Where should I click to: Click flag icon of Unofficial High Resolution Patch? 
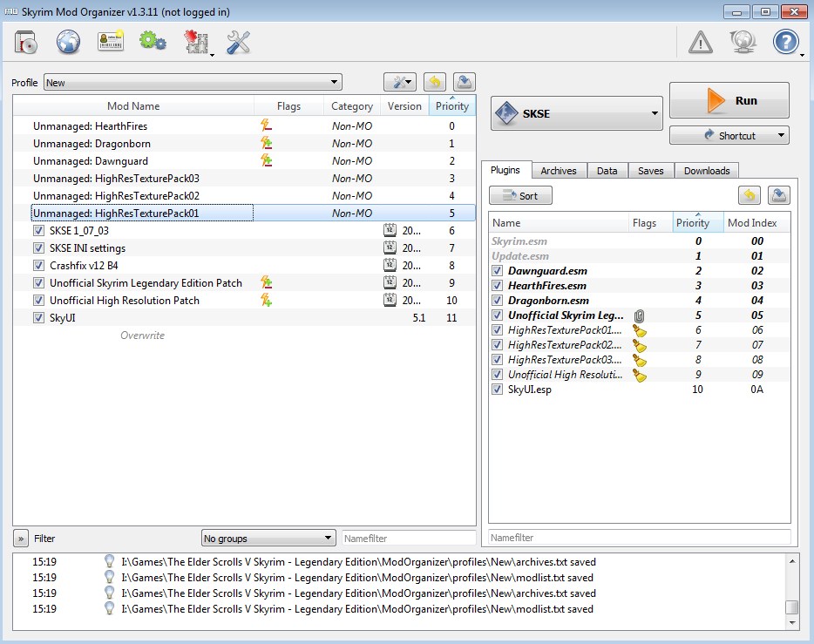[267, 300]
